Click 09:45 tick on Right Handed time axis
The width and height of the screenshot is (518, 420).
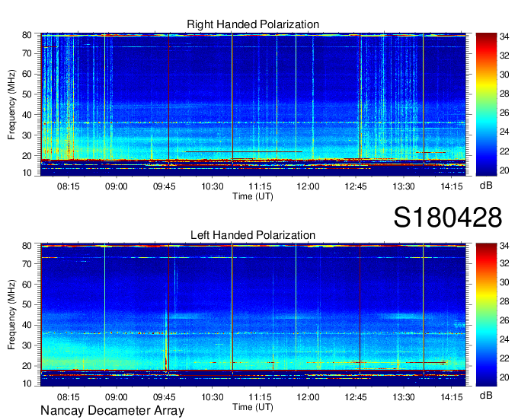[x=165, y=186]
